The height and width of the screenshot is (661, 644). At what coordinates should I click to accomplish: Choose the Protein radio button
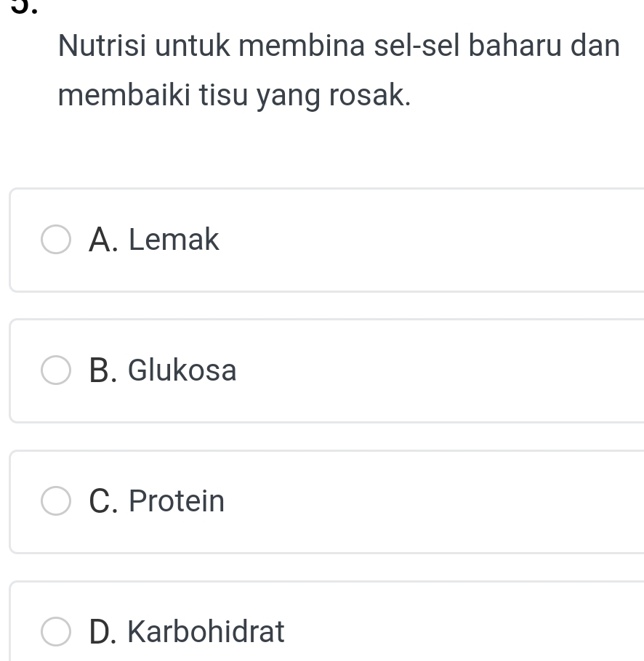[x=56, y=502]
